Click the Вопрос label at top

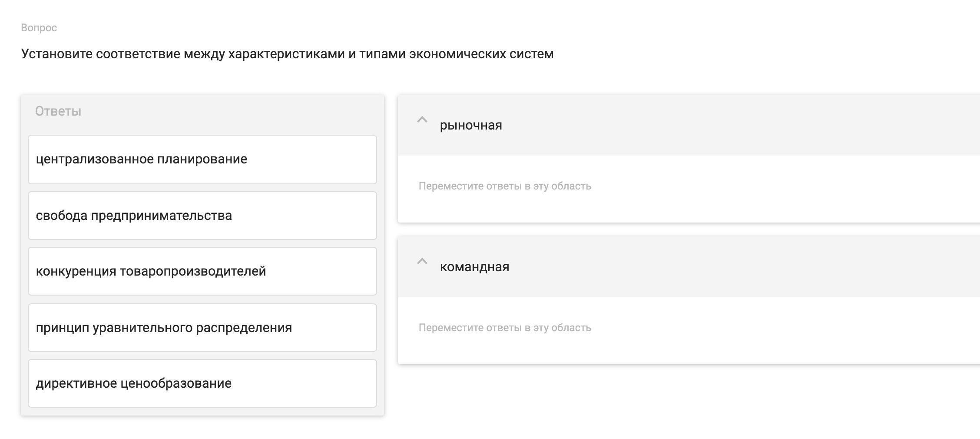pos(39,28)
